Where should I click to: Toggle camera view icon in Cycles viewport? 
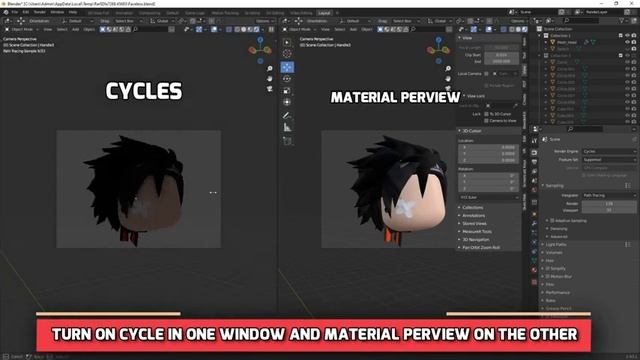coord(270,88)
